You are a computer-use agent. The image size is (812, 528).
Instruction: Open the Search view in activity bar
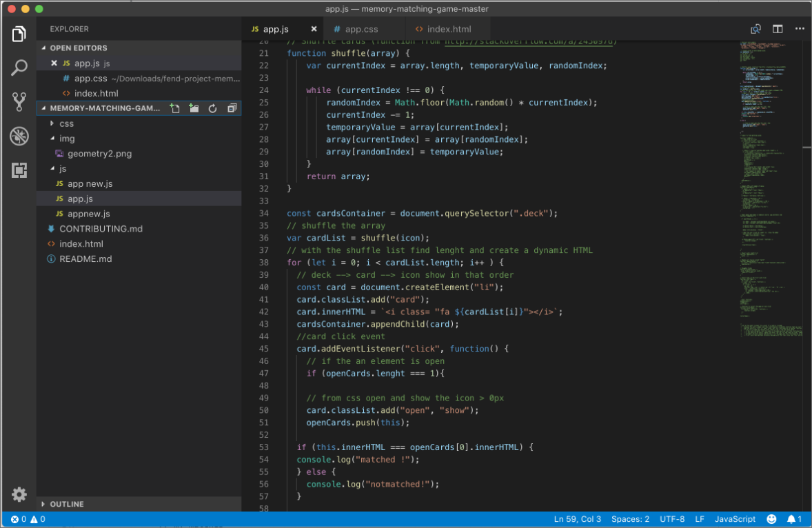point(19,68)
